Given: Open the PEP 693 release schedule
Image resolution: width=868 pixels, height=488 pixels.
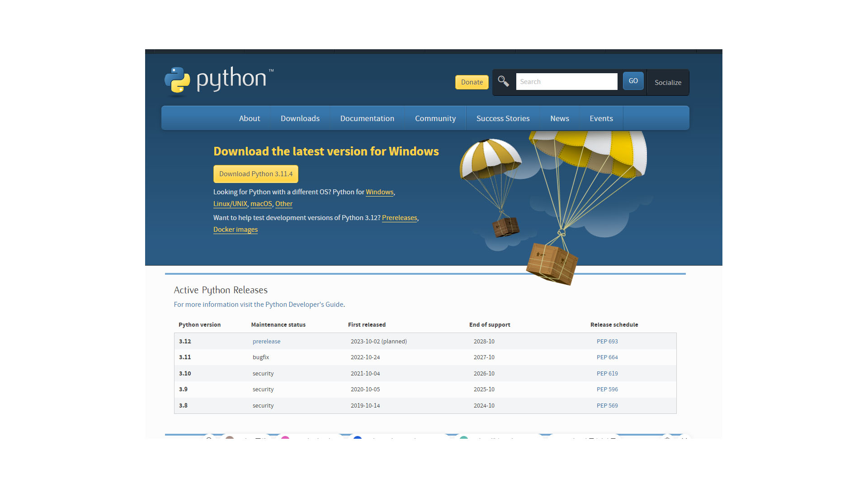Looking at the screenshot, I should point(607,342).
